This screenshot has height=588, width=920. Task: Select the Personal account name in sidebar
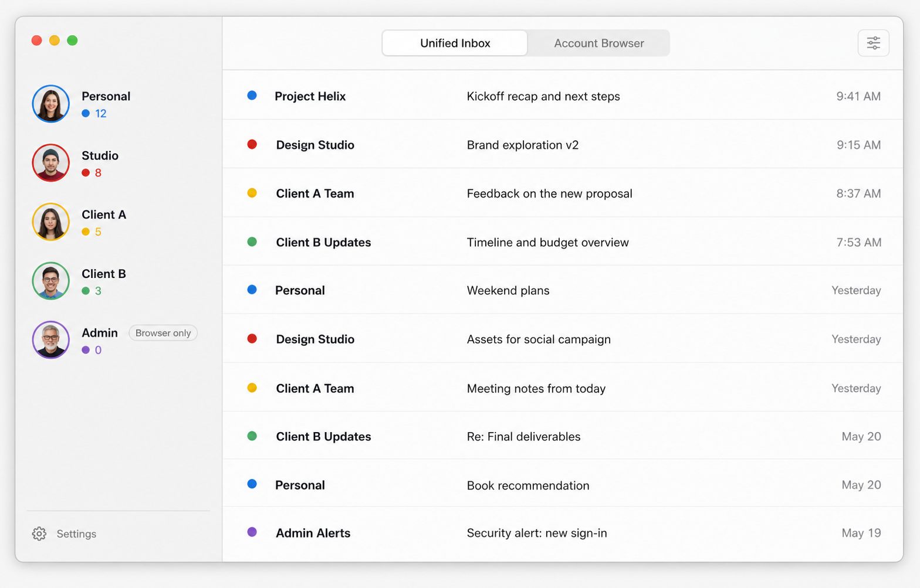click(x=106, y=96)
